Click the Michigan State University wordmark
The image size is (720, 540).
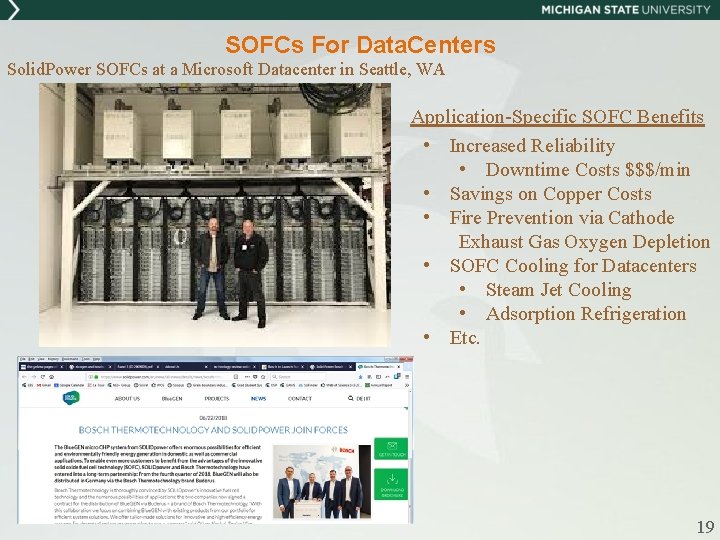click(x=626, y=10)
